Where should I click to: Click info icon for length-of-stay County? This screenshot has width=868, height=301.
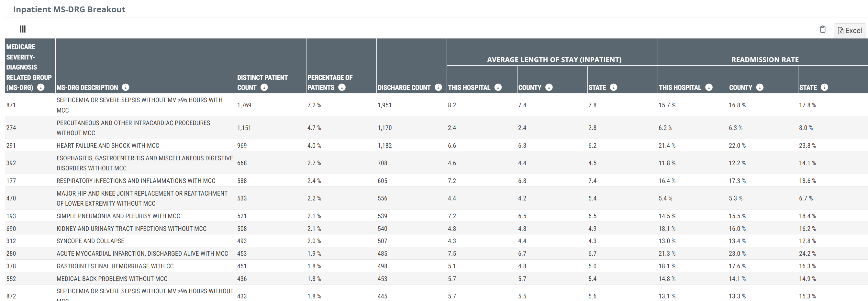[x=549, y=88]
